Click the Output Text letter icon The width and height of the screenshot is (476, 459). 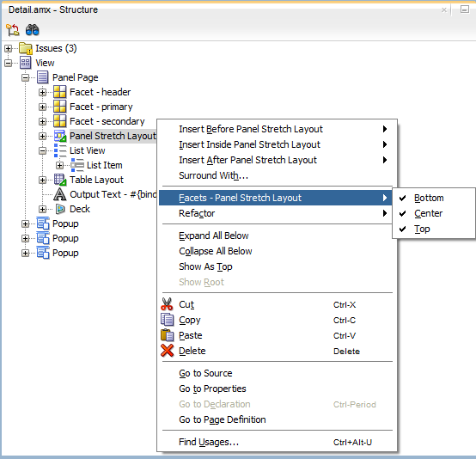[x=59, y=194]
